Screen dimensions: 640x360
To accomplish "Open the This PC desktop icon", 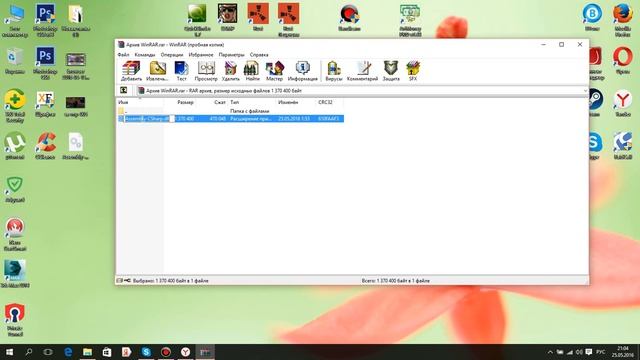I will click(15, 20).
